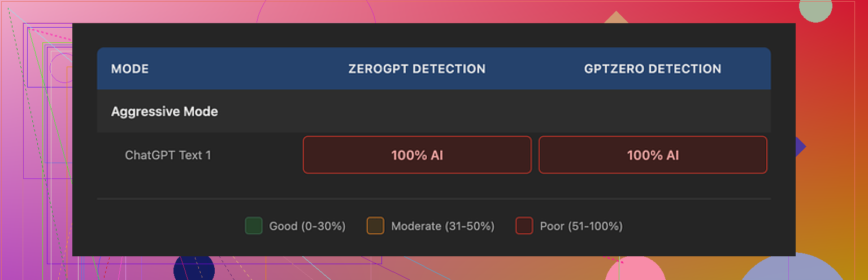Viewport: 868px width, 280px height.
Task: Click the ZEROGPT DETECTION column header
Action: click(417, 69)
